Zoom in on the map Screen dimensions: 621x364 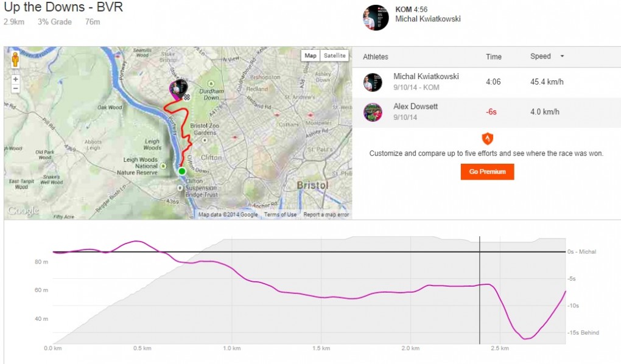pyautogui.click(x=15, y=79)
